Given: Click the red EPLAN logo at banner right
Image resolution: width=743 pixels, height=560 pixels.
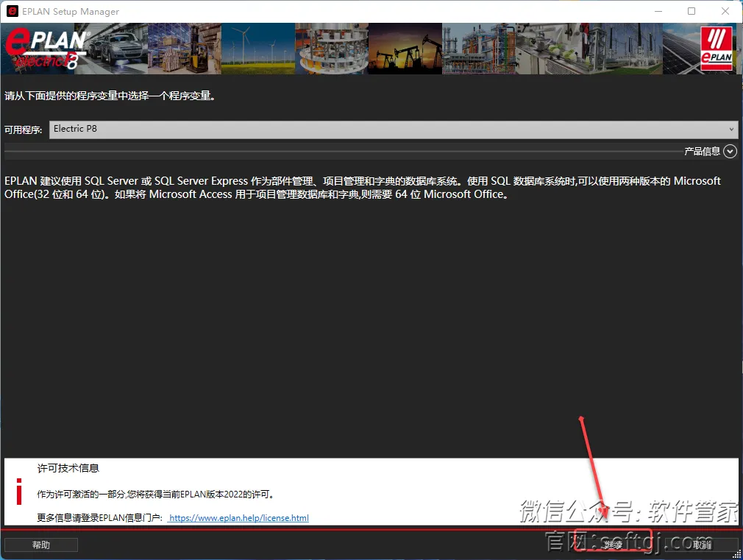Looking at the screenshot, I should point(717,48).
